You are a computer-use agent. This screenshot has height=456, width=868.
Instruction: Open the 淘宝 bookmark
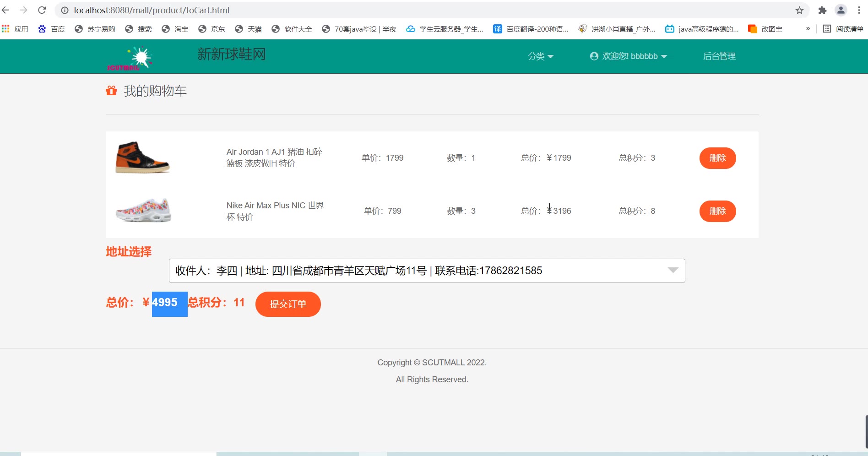tap(175, 29)
